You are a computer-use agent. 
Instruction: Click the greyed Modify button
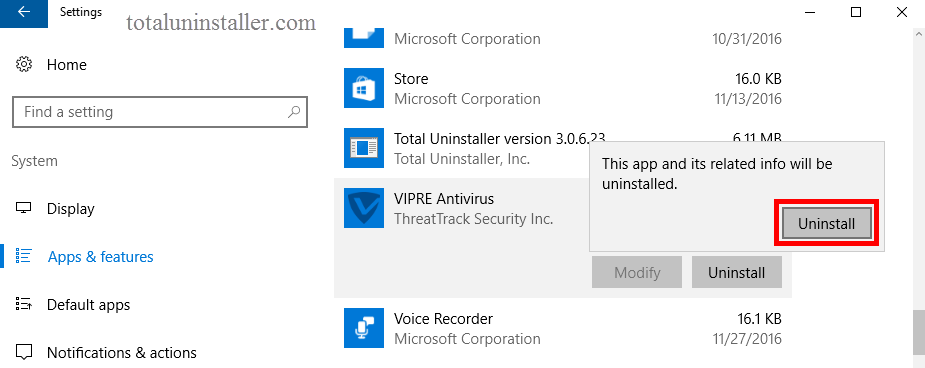(637, 272)
